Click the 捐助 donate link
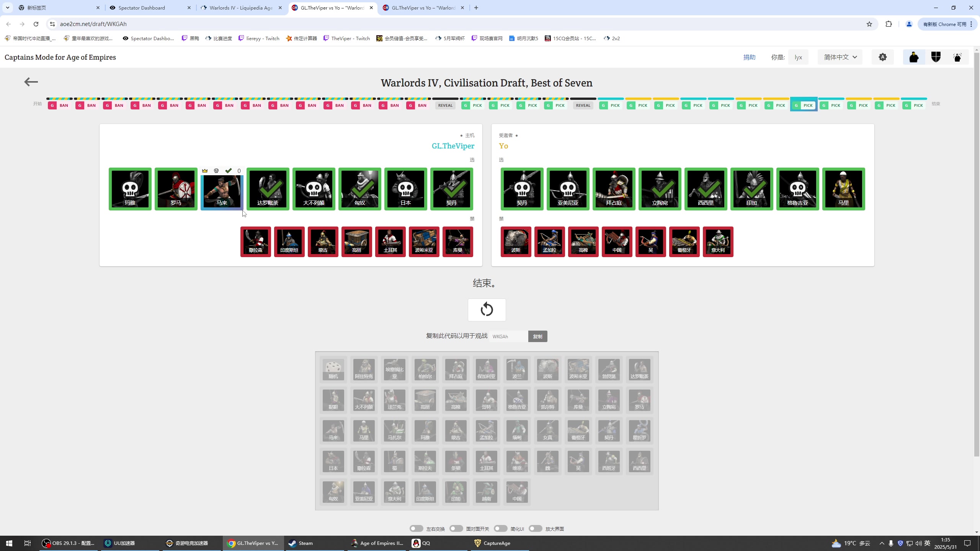The width and height of the screenshot is (980, 551). coord(749,57)
